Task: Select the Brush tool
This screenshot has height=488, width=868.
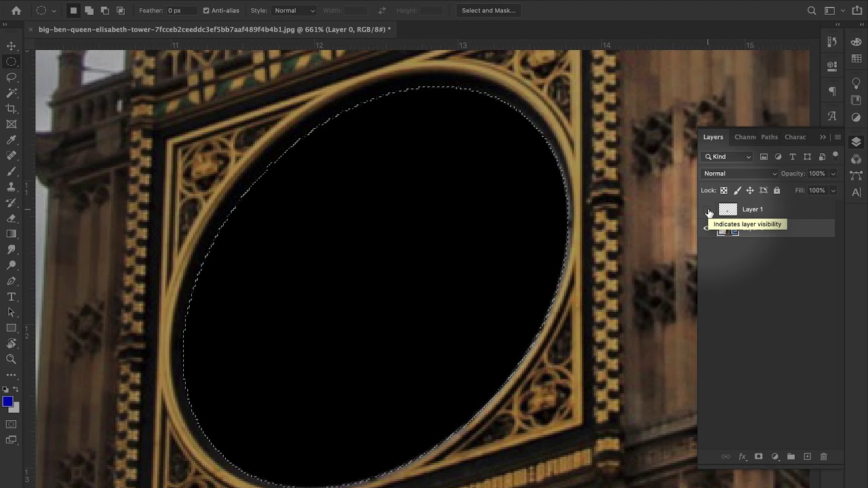Action: point(12,171)
